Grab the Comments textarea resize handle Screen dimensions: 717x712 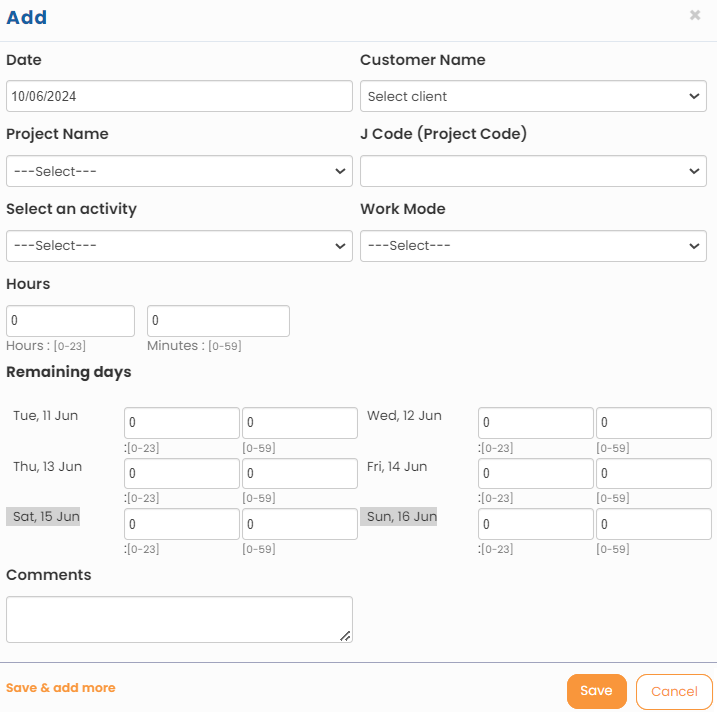(x=346, y=636)
